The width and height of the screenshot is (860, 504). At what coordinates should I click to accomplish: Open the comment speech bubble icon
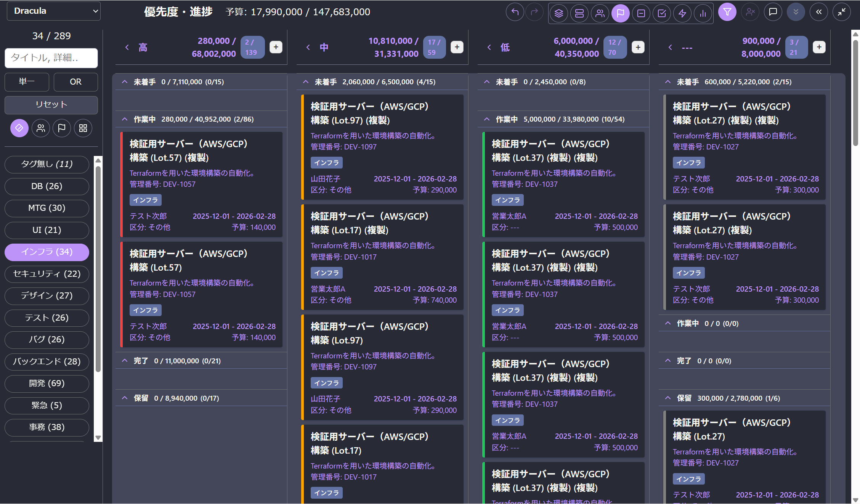(773, 12)
